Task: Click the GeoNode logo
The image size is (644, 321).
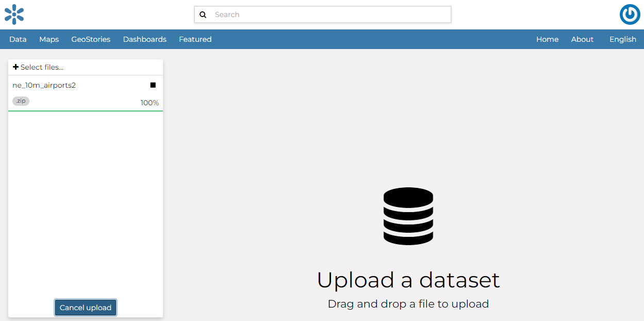Action: pyautogui.click(x=14, y=14)
